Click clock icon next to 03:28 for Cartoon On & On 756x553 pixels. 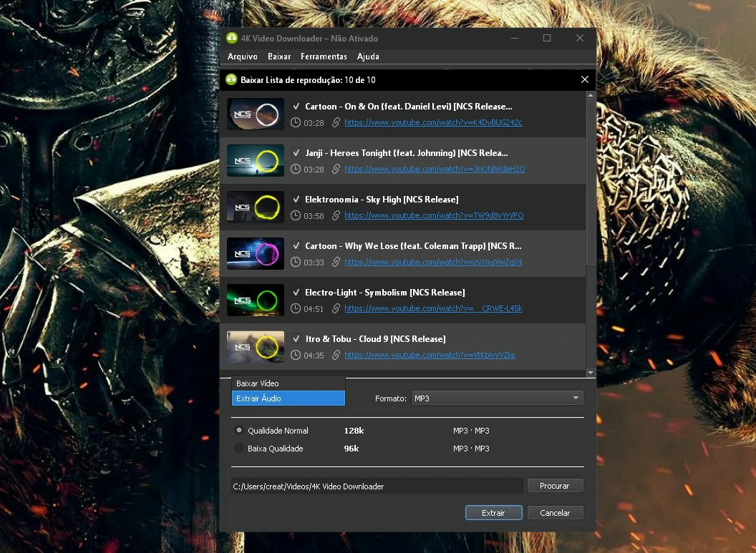pyautogui.click(x=296, y=123)
